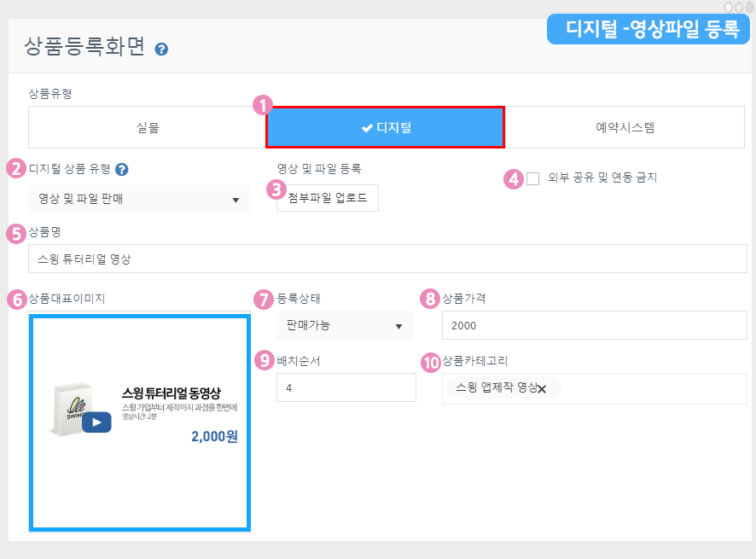Click pink number 1 marker badge
The width and height of the screenshot is (756, 559).
264,106
